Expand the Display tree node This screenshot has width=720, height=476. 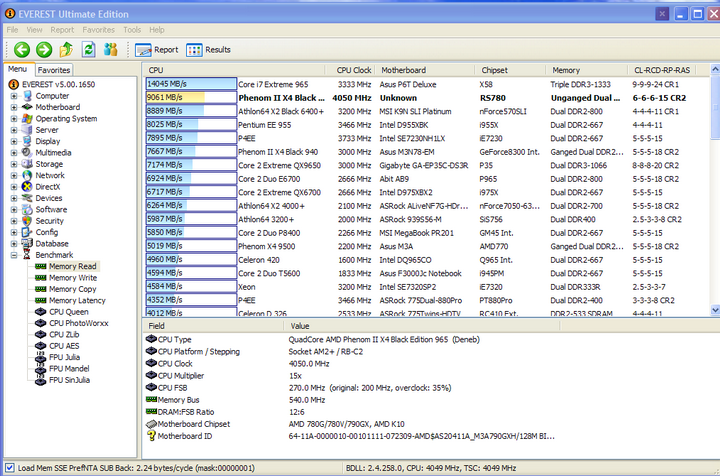point(14,141)
